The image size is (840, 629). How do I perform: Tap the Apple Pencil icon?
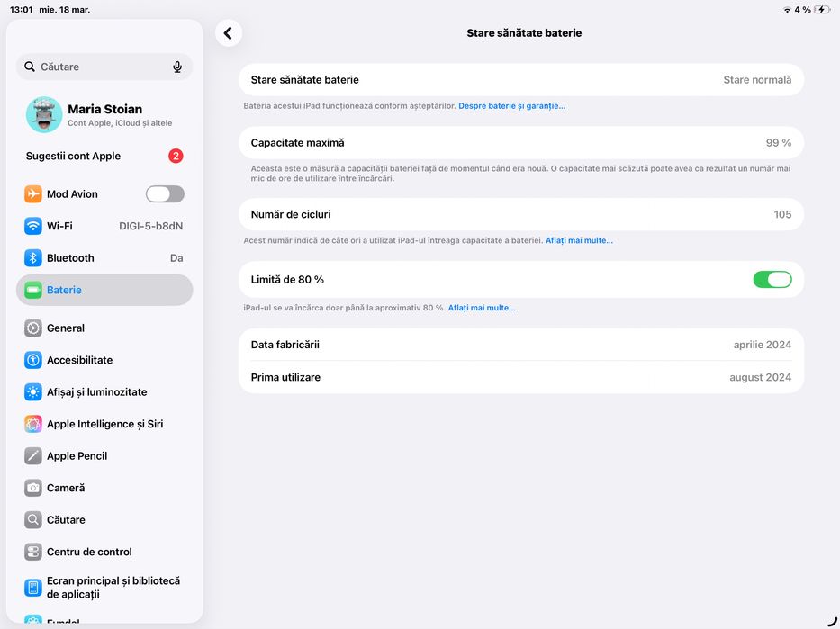(x=33, y=456)
